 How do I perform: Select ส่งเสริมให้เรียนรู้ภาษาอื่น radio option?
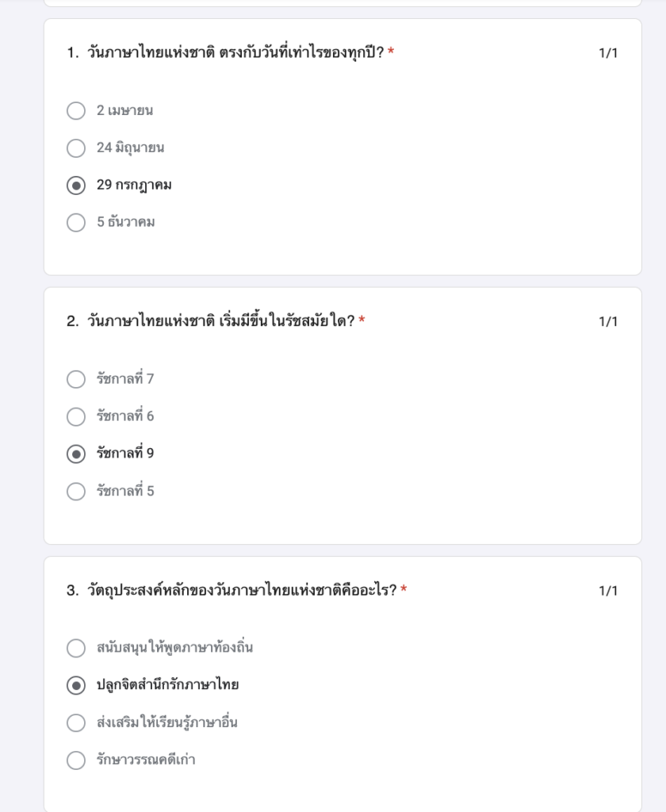pyautogui.click(x=76, y=722)
